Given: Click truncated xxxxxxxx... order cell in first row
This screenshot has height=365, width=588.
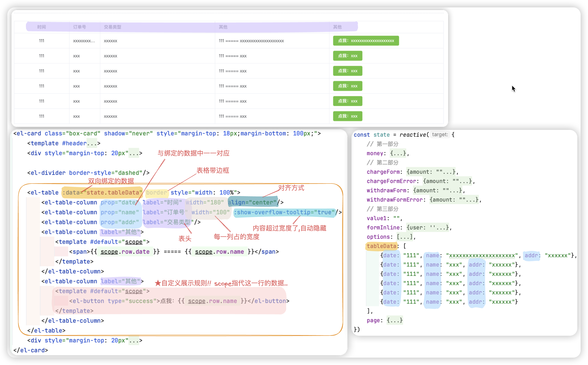Looking at the screenshot, I should point(84,41).
